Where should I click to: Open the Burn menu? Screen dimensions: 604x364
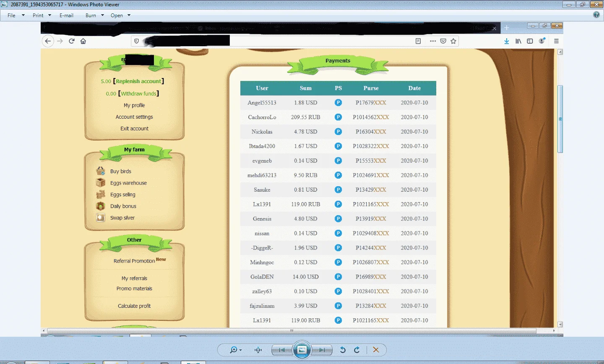click(x=91, y=16)
